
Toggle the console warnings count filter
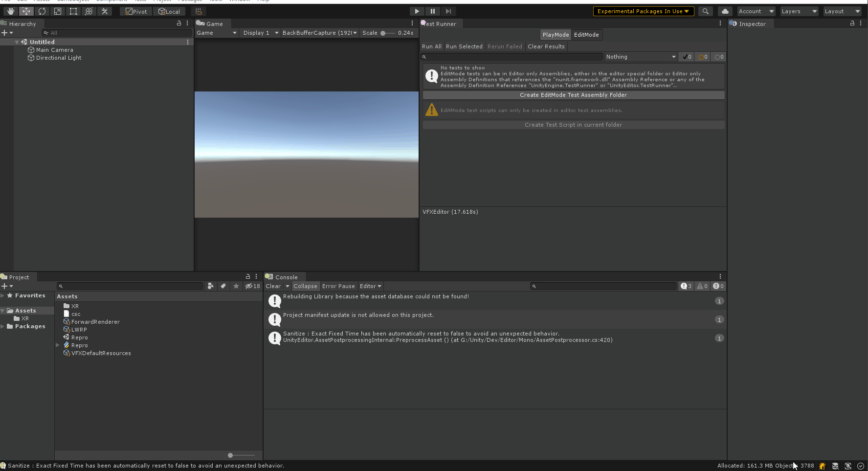702,286
